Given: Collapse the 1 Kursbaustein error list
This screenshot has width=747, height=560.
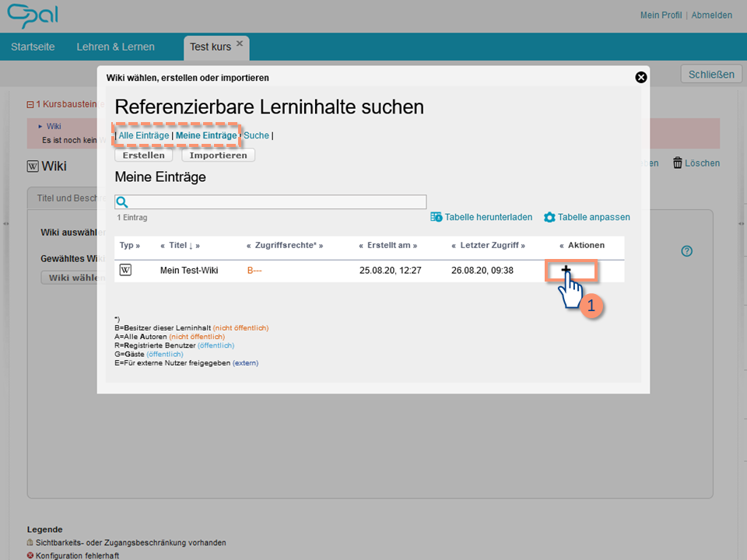Looking at the screenshot, I should click(30, 104).
